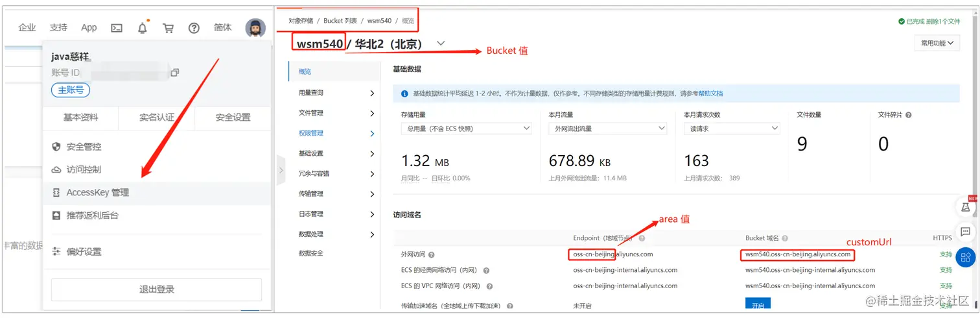980x318 pixels.
Task: Open the 安全设置 tab
Action: (233, 117)
